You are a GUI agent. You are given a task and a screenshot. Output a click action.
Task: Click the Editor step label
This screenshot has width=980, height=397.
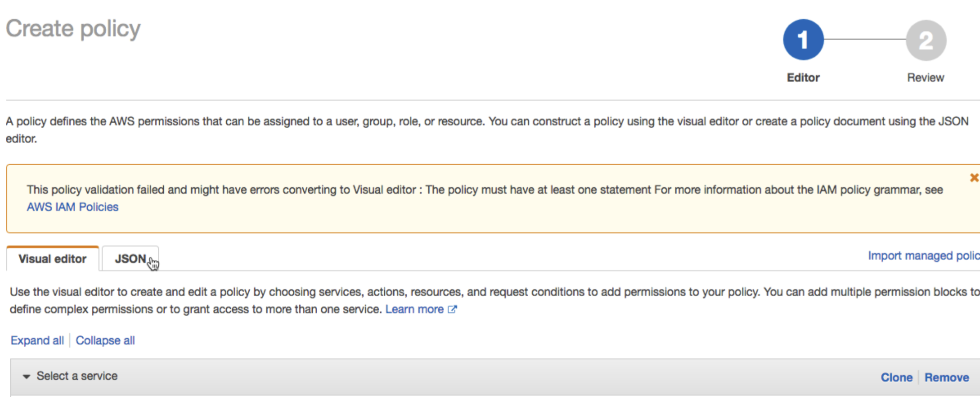[x=803, y=78]
